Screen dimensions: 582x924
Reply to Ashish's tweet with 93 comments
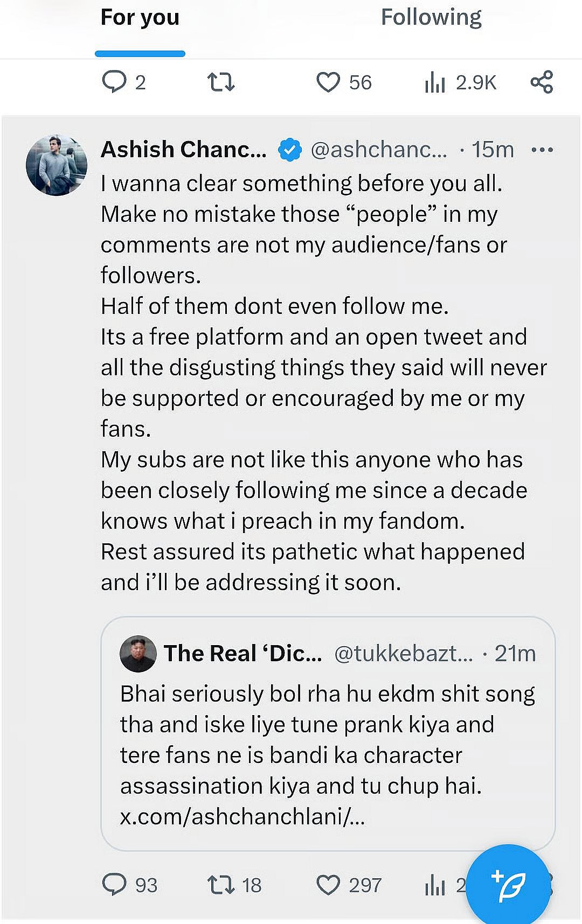click(x=114, y=885)
